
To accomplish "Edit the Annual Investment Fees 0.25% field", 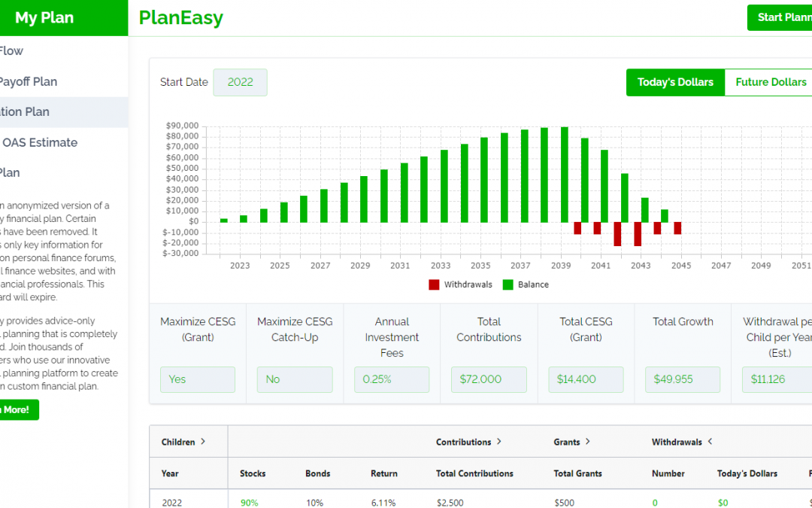I will (392, 379).
